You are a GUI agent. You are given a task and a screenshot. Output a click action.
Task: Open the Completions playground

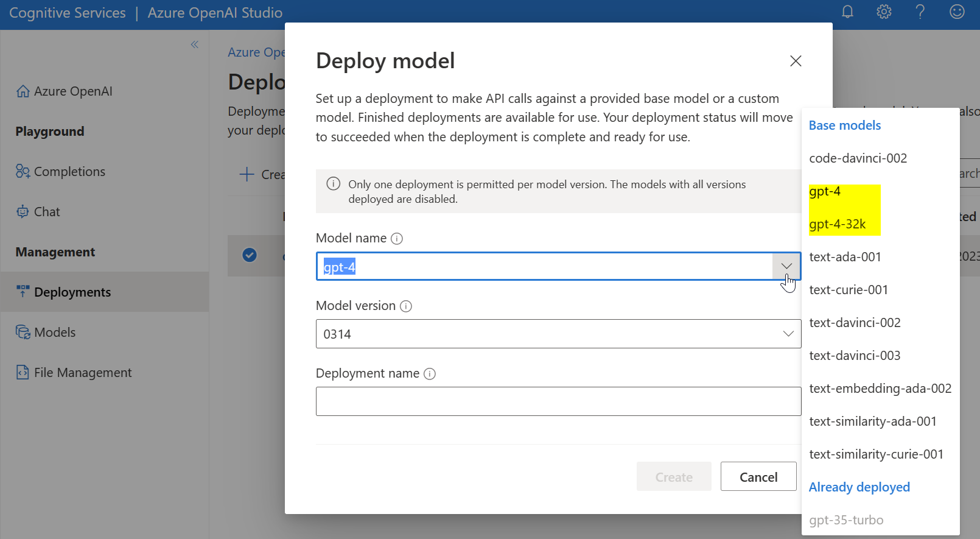(61, 172)
